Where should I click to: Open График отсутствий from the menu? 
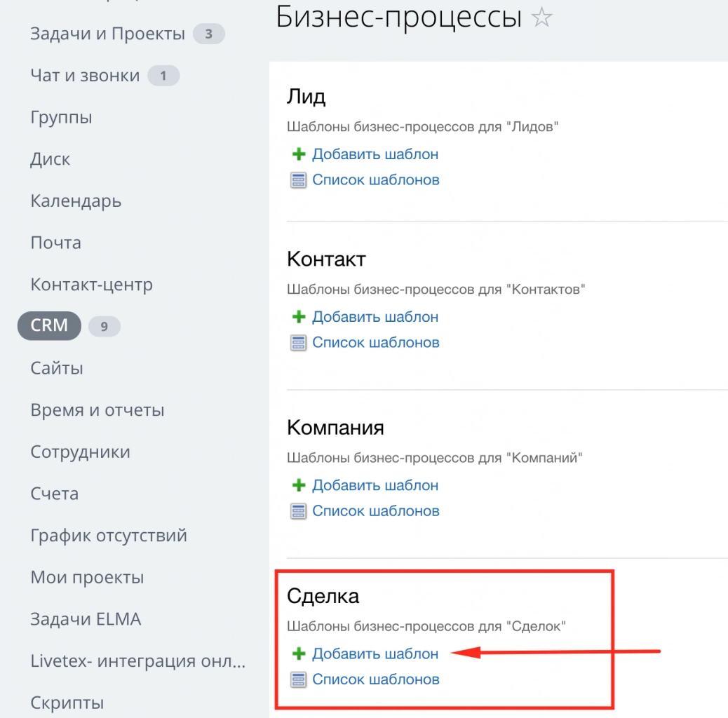tap(108, 535)
